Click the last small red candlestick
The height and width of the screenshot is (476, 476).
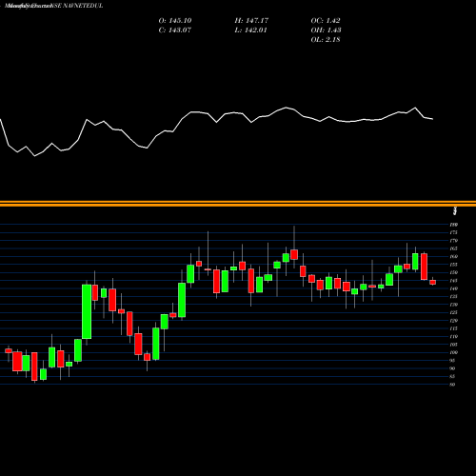pos(433,282)
